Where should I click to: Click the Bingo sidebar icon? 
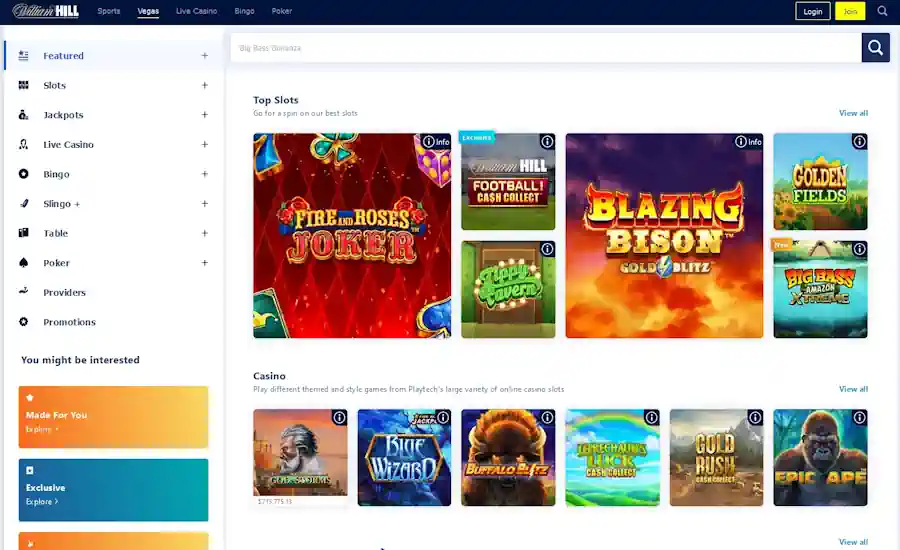tap(24, 174)
